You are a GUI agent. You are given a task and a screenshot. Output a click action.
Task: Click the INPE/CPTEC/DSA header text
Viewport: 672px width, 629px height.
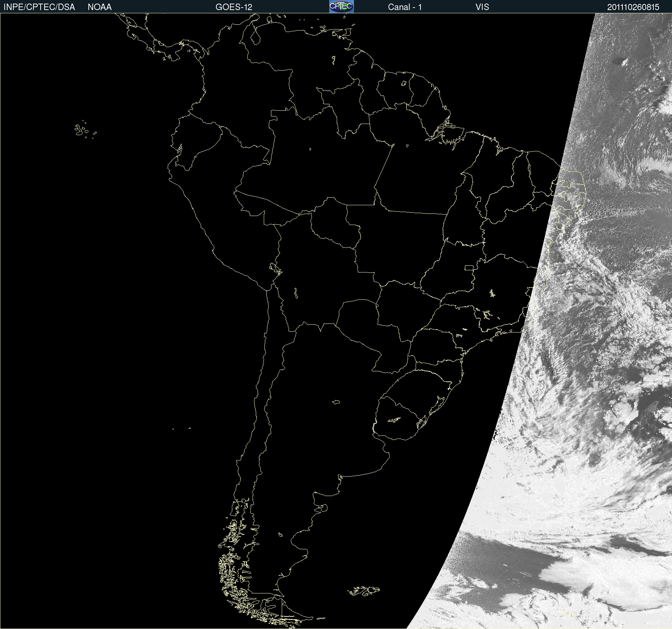(x=39, y=7)
